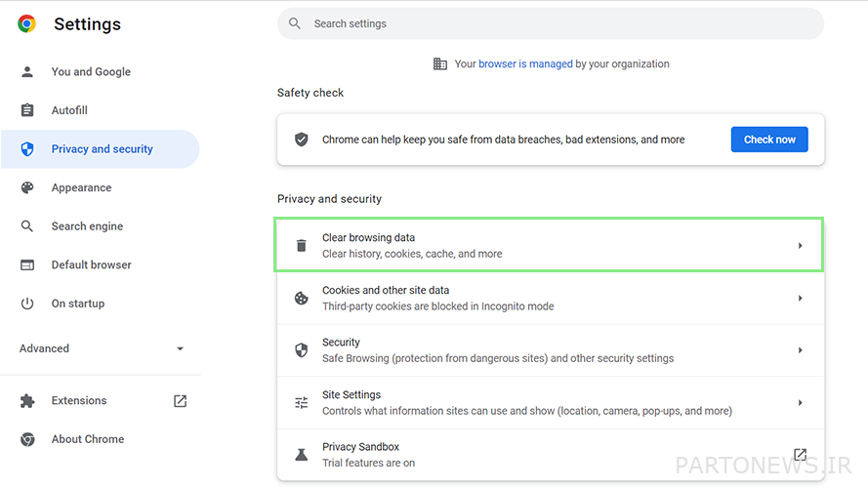Go to Autofill settings

point(101,110)
